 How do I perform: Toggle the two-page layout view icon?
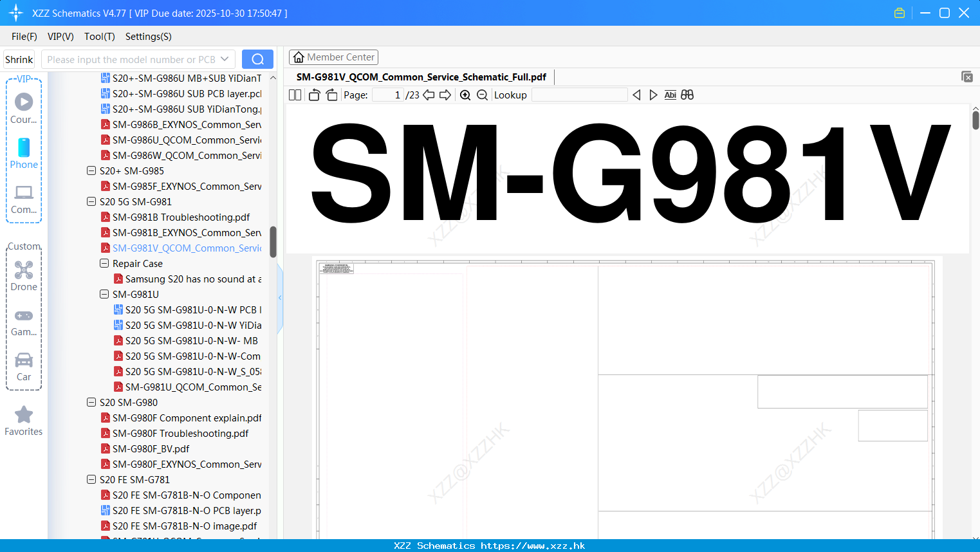point(295,95)
